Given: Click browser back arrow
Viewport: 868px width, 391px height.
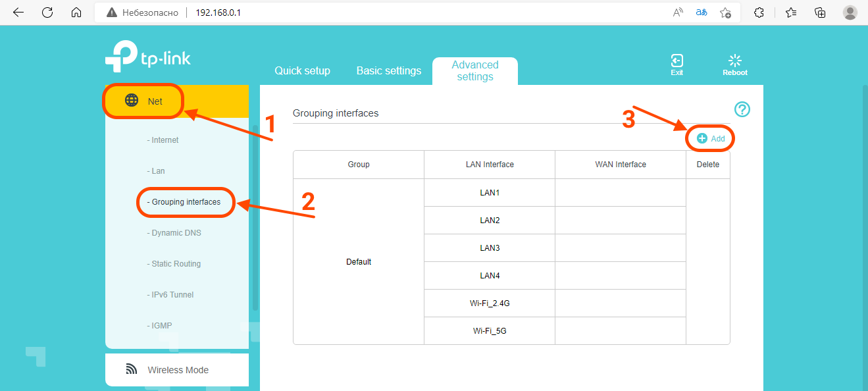Looking at the screenshot, I should 18,13.
